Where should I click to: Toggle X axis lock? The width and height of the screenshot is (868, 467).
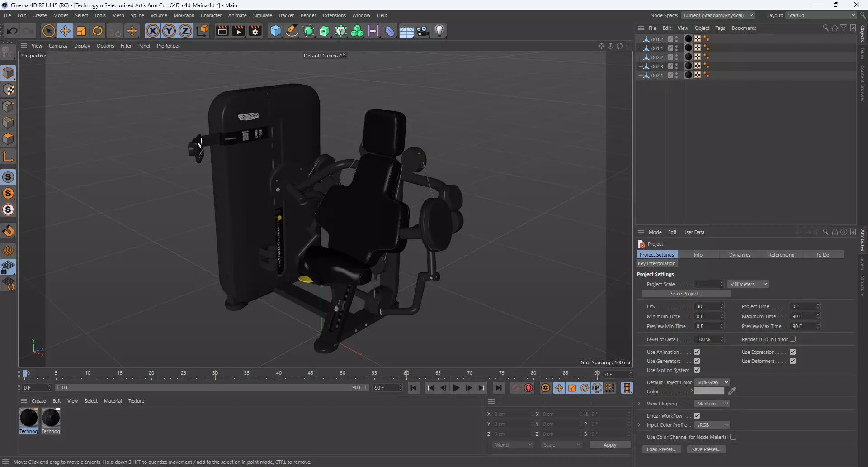pos(153,31)
